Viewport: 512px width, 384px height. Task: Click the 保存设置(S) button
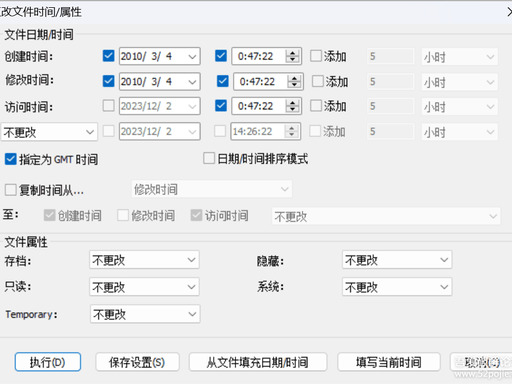pos(137,362)
